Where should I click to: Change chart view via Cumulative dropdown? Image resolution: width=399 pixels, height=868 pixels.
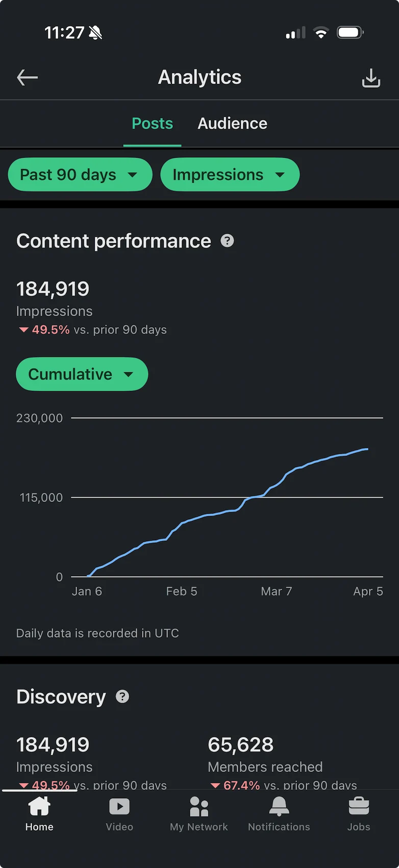pos(82,374)
